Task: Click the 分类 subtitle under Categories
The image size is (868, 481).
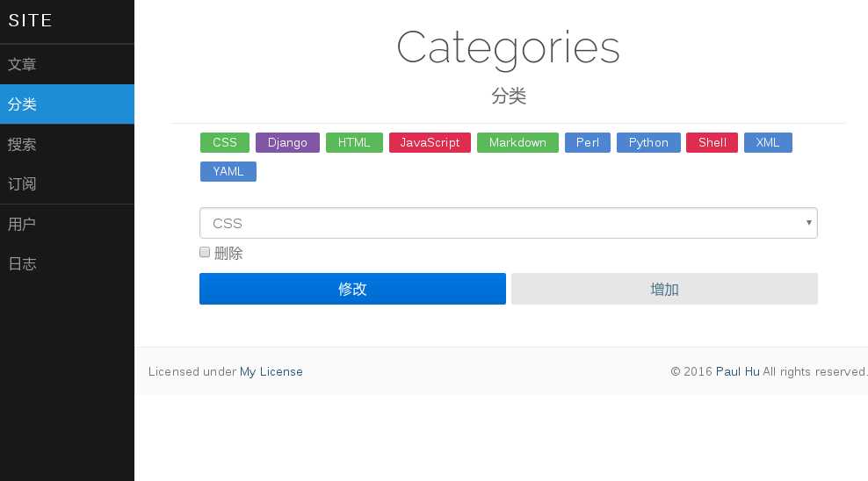Action: pos(508,96)
